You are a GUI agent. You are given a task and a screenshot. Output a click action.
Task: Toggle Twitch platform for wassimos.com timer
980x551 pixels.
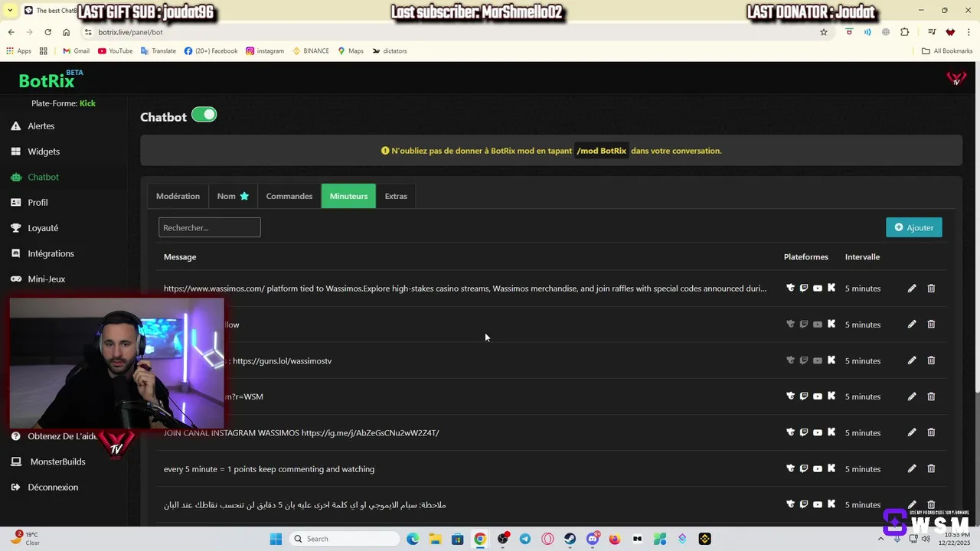[x=804, y=289]
